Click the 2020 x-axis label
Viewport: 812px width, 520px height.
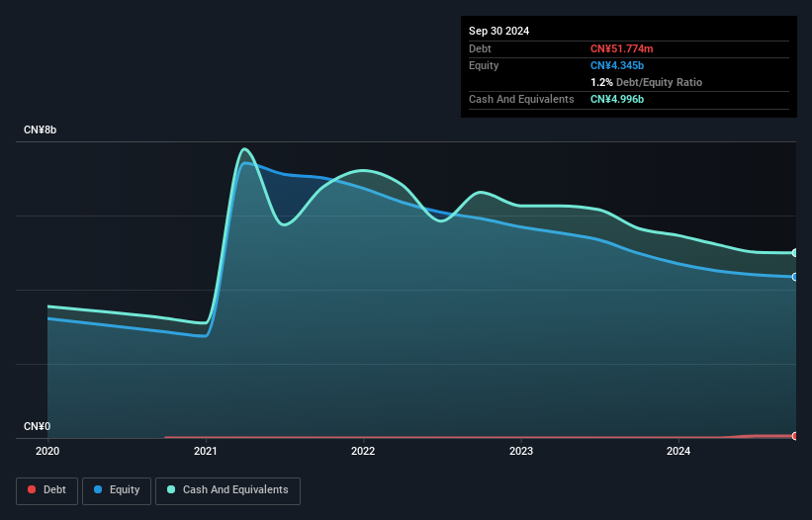click(47, 451)
